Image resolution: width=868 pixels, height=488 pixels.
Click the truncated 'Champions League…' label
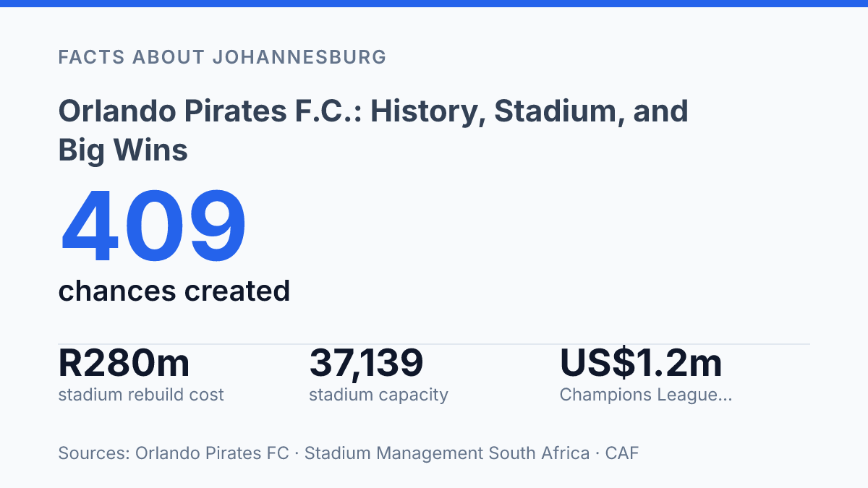point(646,395)
